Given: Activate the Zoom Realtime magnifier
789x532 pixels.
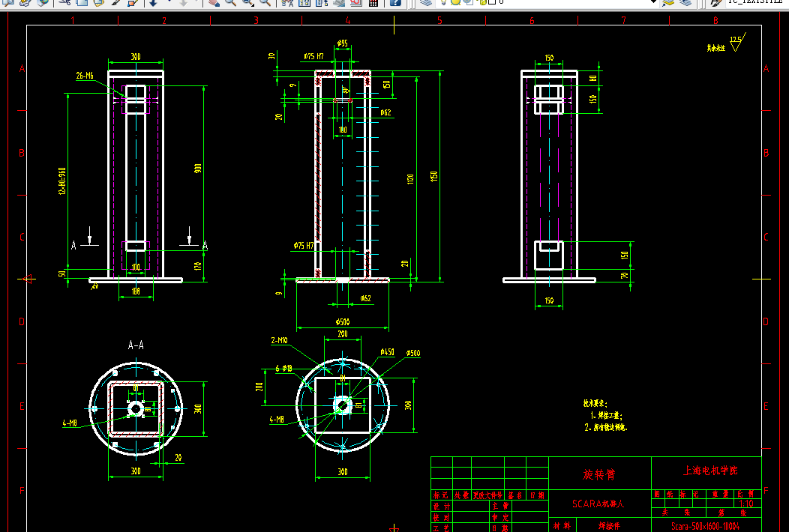Looking at the screenshot, I should point(231,2).
